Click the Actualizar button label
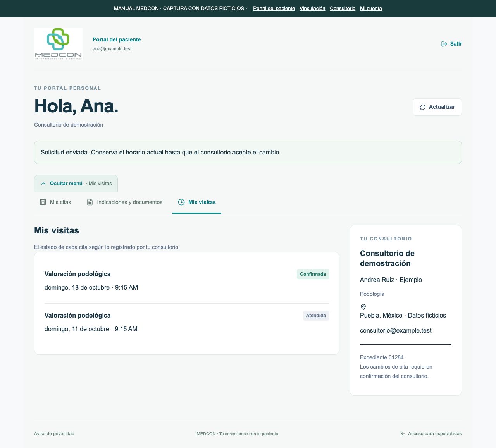496x448 pixels. tap(442, 107)
